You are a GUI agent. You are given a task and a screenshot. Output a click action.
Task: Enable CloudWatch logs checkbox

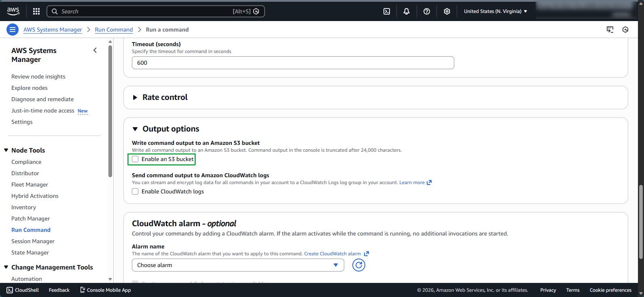point(135,191)
